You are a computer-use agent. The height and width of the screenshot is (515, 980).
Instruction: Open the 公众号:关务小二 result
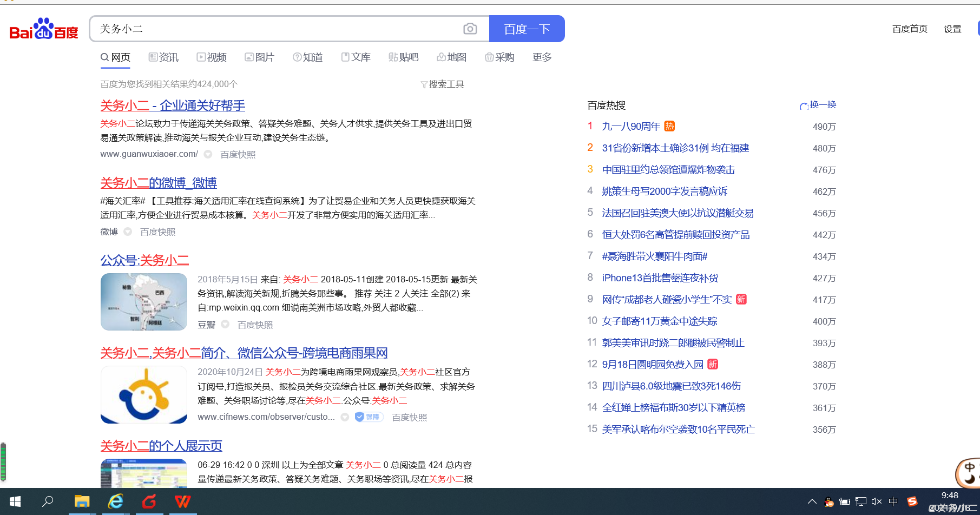(x=144, y=260)
